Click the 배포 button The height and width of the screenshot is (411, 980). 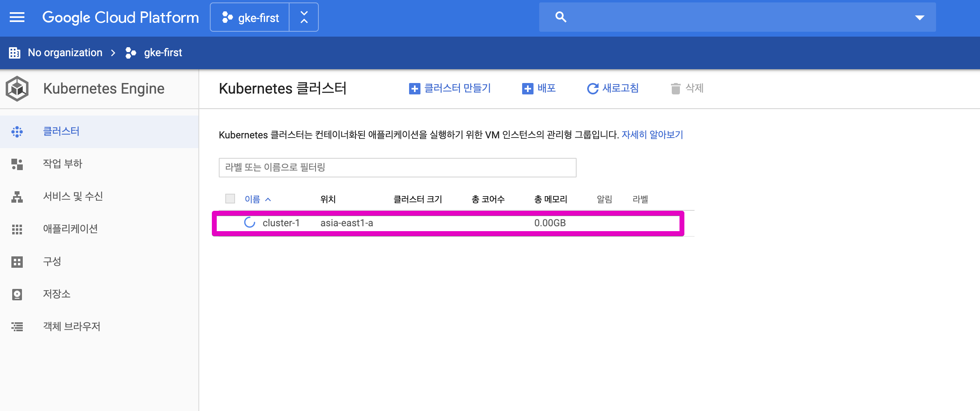[x=539, y=88]
